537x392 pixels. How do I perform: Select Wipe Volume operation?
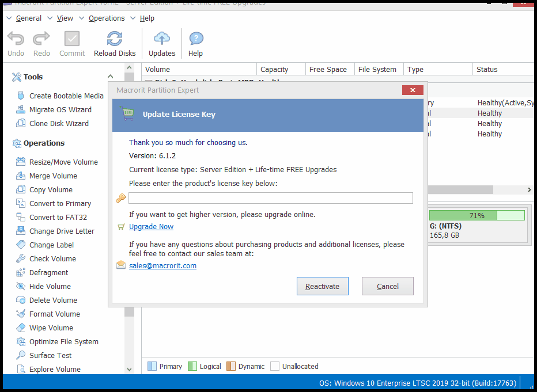click(45, 328)
